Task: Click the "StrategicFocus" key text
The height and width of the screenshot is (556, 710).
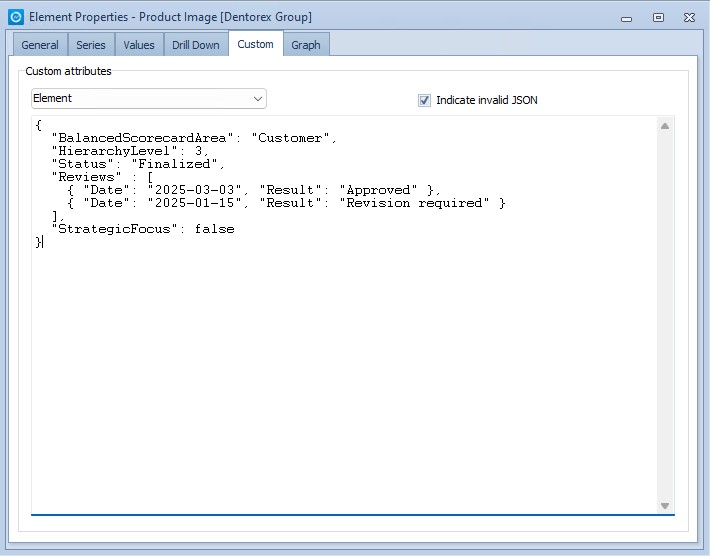Action: pyautogui.click(x=114, y=229)
